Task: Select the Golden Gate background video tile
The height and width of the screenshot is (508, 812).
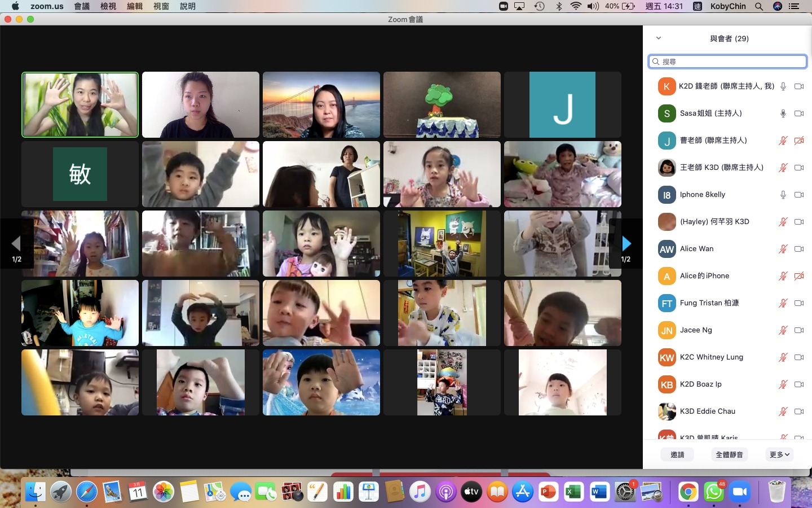Action: point(321,104)
